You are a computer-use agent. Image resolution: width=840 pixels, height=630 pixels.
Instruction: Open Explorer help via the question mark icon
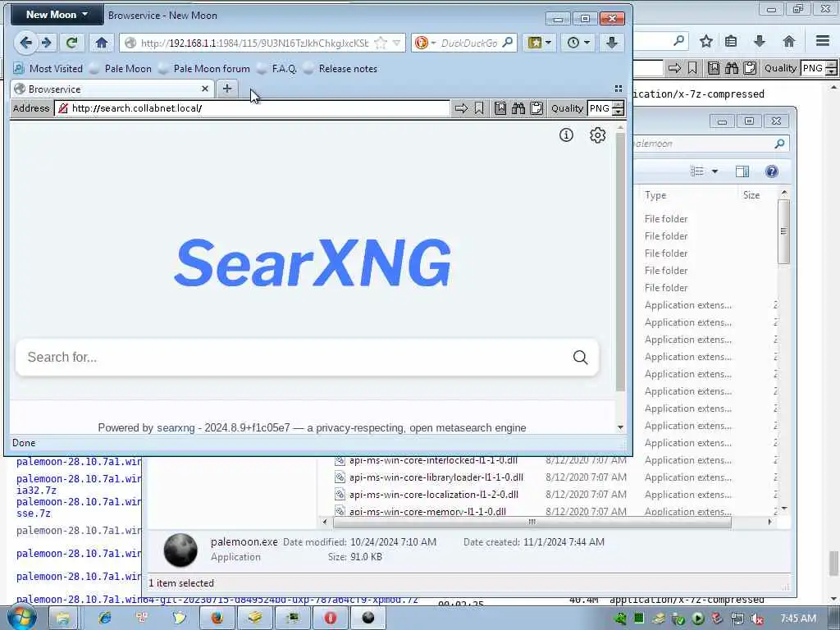point(771,171)
